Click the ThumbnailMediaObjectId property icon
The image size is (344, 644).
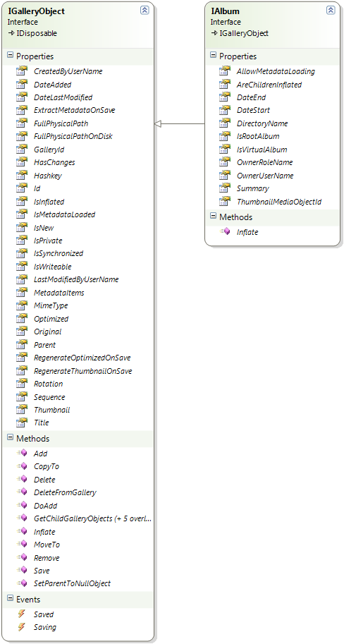pos(224,201)
